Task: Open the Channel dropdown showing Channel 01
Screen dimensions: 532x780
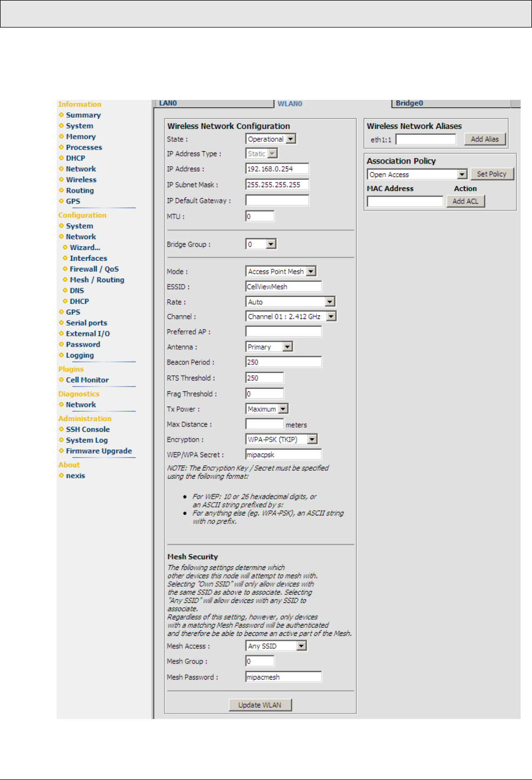Action: tap(291, 316)
